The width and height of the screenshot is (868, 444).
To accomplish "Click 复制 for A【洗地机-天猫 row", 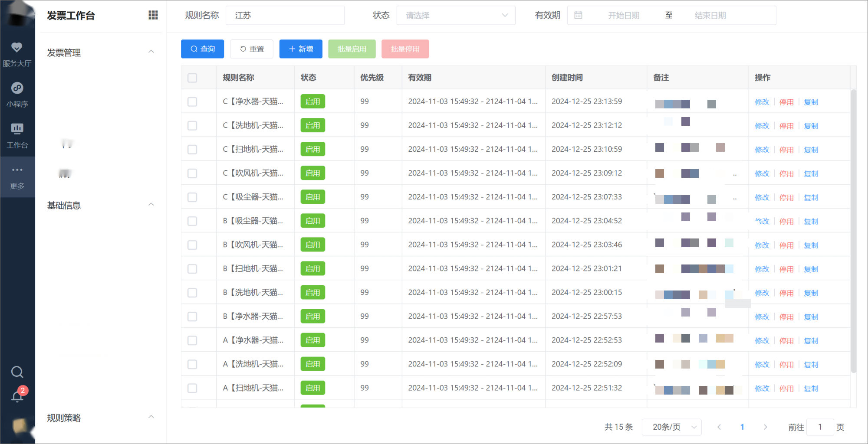I will coord(811,364).
